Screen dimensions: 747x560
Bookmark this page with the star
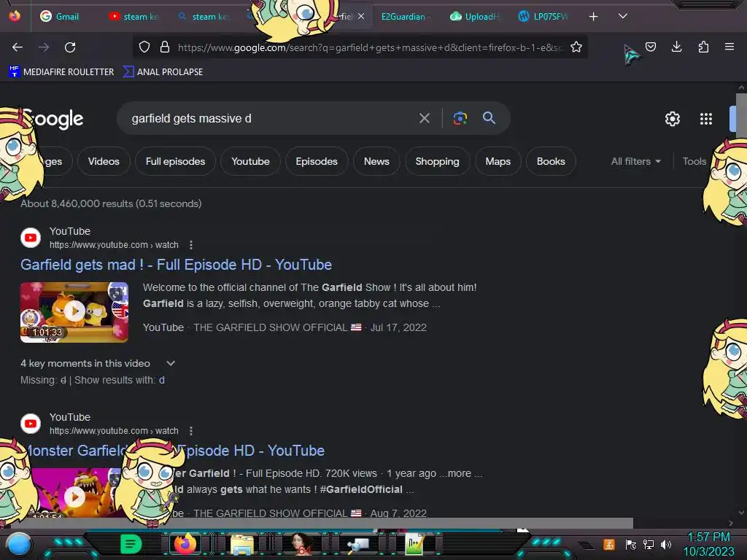click(576, 47)
